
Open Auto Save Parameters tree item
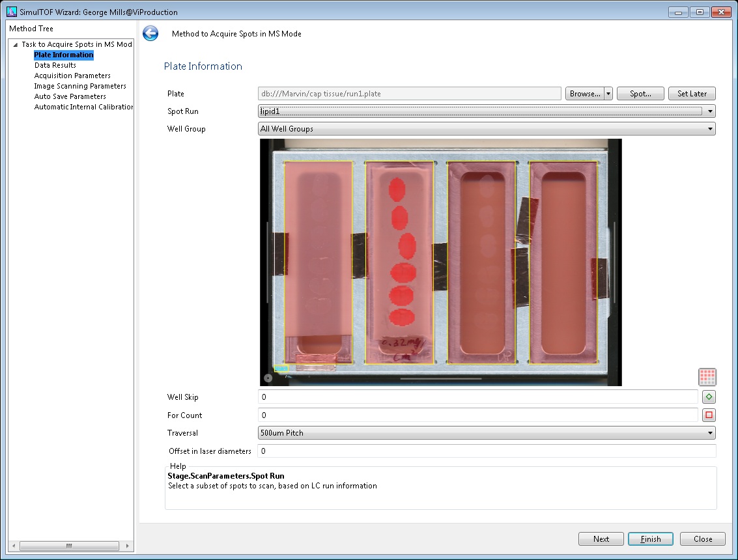70,96
